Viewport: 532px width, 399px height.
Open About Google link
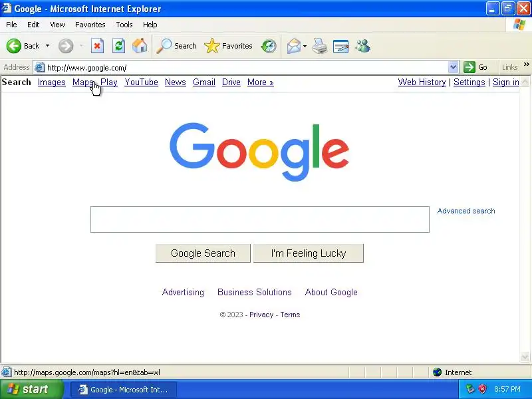point(331,292)
